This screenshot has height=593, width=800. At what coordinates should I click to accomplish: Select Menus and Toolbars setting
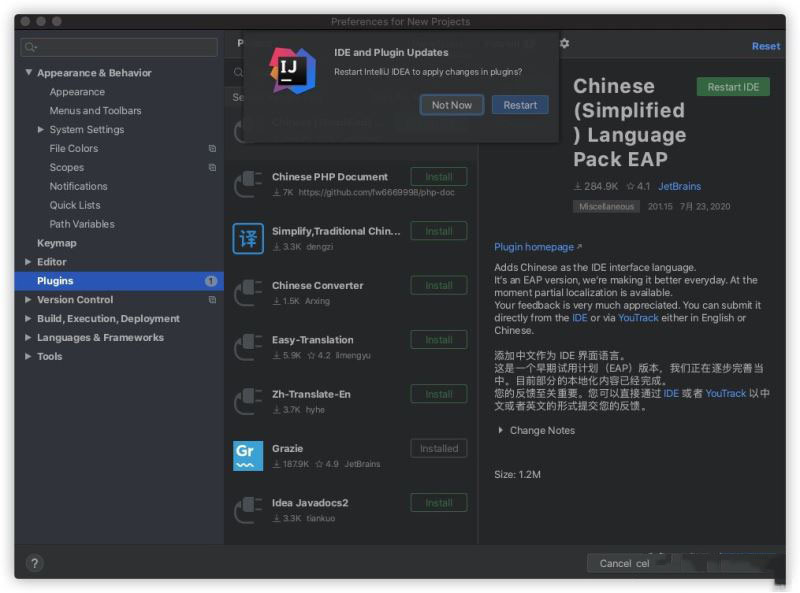95,111
